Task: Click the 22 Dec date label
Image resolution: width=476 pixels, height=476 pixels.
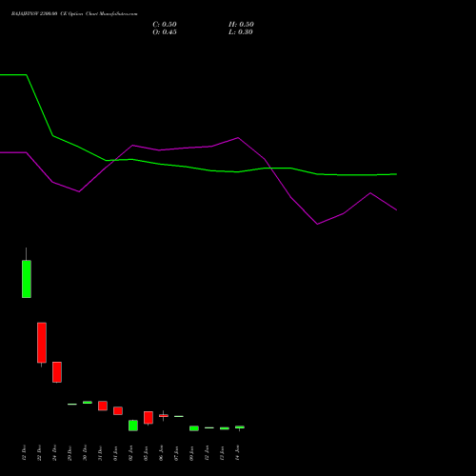Action: 39,453
